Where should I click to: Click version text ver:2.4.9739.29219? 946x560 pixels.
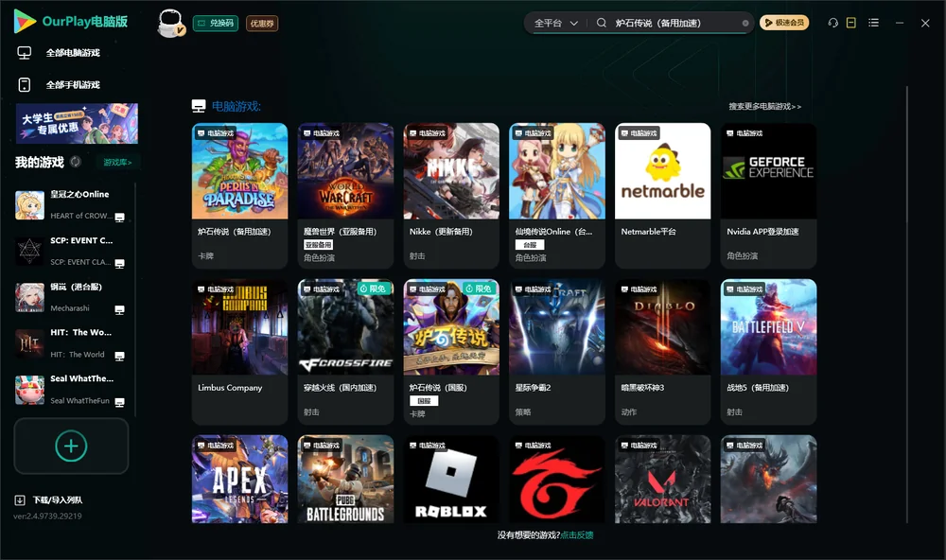47,516
